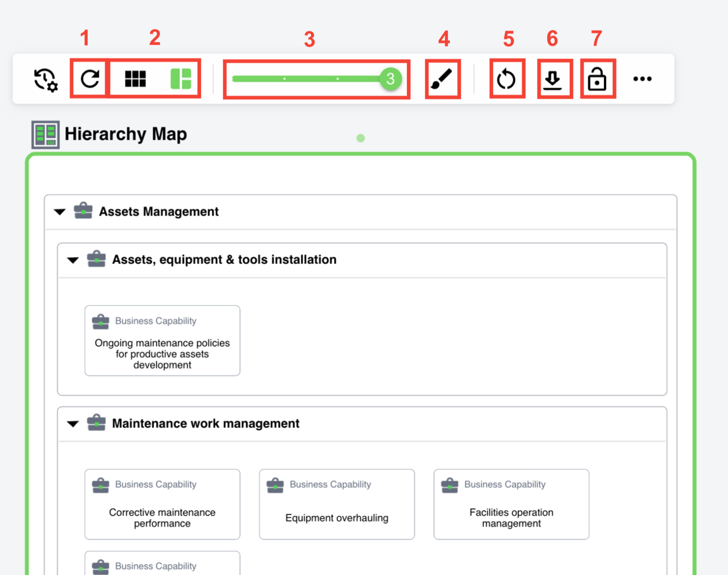Click briefcase icon on Ongoing maintenance policies card
The image size is (728, 575).
(x=101, y=321)
